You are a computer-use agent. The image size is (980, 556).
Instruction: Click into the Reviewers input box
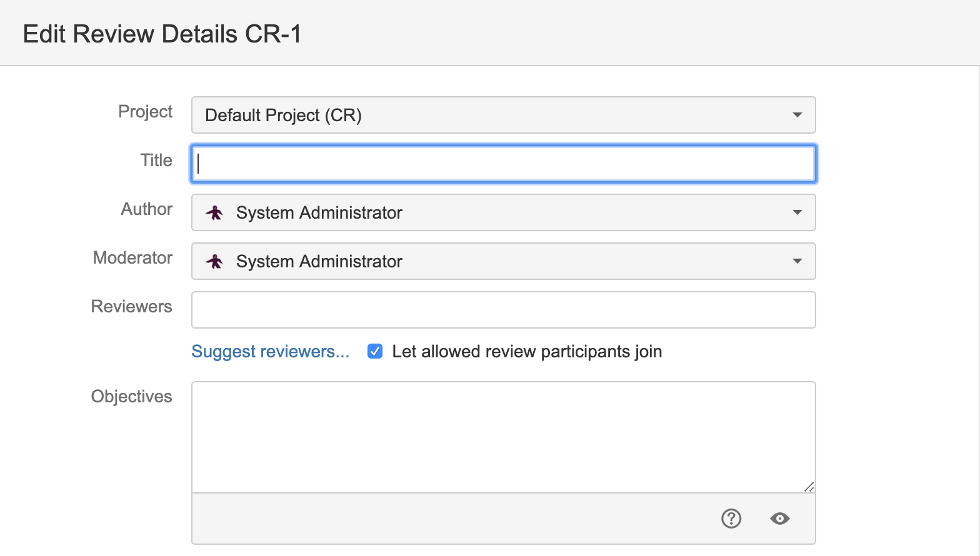(503, 310)
